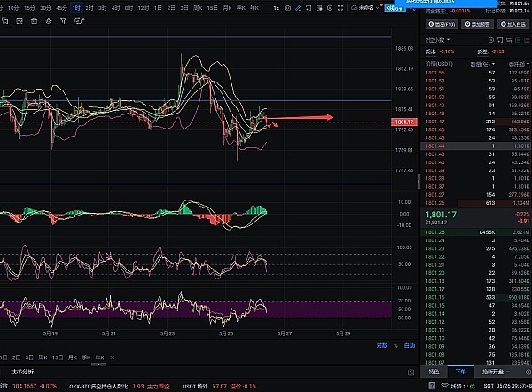Open the 数量(张) quantity unit dropdown
This screenshot has width=532, height=392.
pyautogui.click(x=475, y=64)
